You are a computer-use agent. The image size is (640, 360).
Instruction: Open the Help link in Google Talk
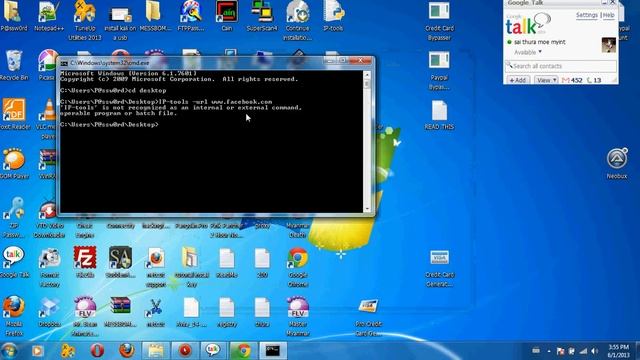click(x=609, y=15)
